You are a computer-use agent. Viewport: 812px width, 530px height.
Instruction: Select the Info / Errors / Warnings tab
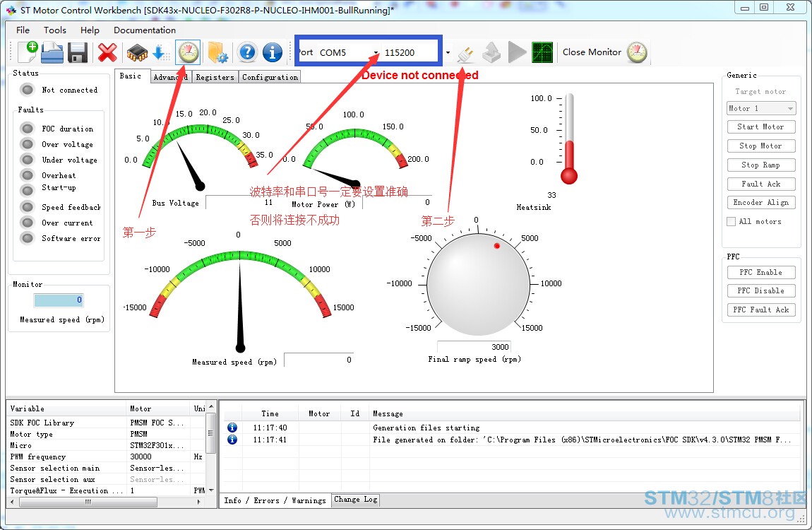pos(275,500)
